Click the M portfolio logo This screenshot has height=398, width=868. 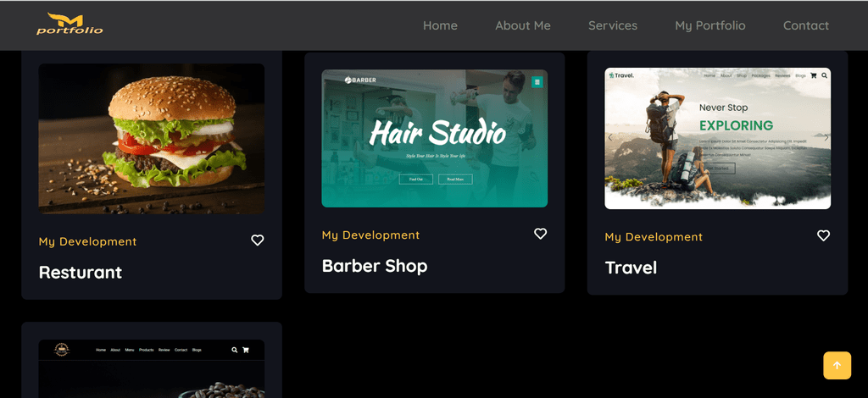coord(70,24)
